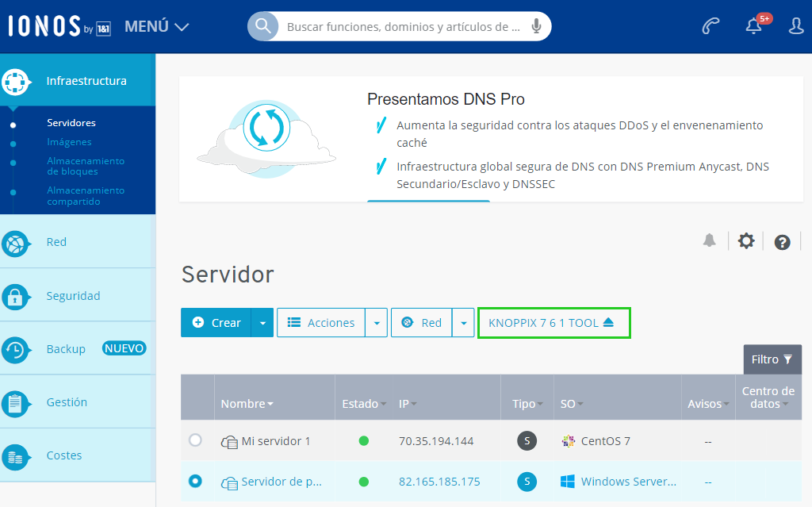Click the S type badge for Servidor de p...
Image resolution: width=812 pixels, height=507 pixels.
(x=527, y=482)
